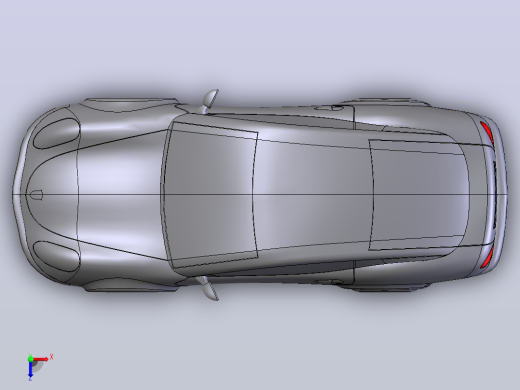The image size is (520, 390).
Task: Click the green Y axis dot of the triad
Action: (x=30, y=359)
